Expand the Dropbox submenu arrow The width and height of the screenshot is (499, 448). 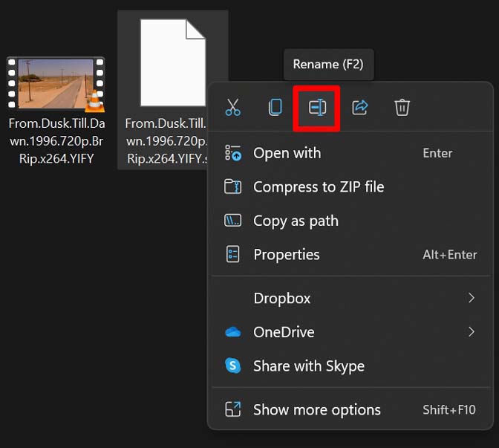471,298
